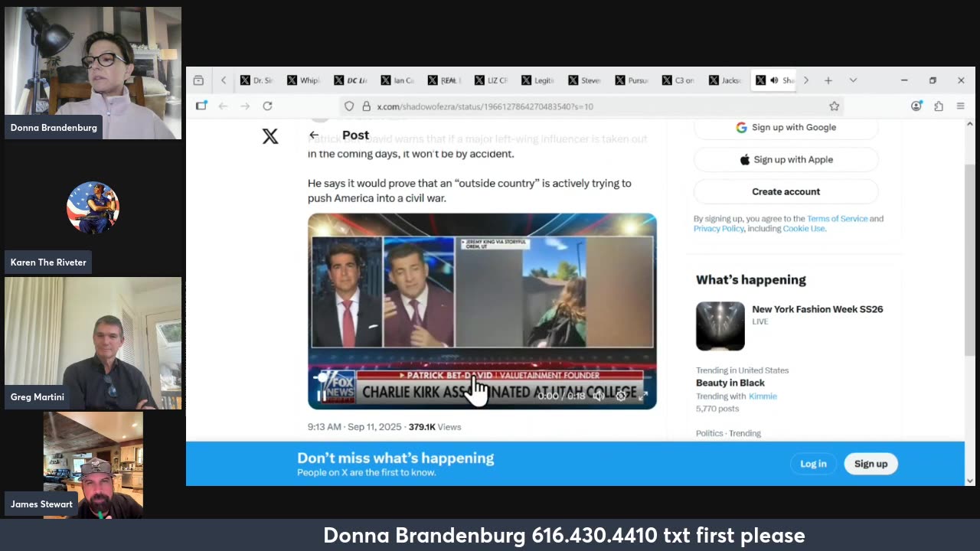
Task: Click Greg Martini's webcam tile
Action: [x=93, y=343]
